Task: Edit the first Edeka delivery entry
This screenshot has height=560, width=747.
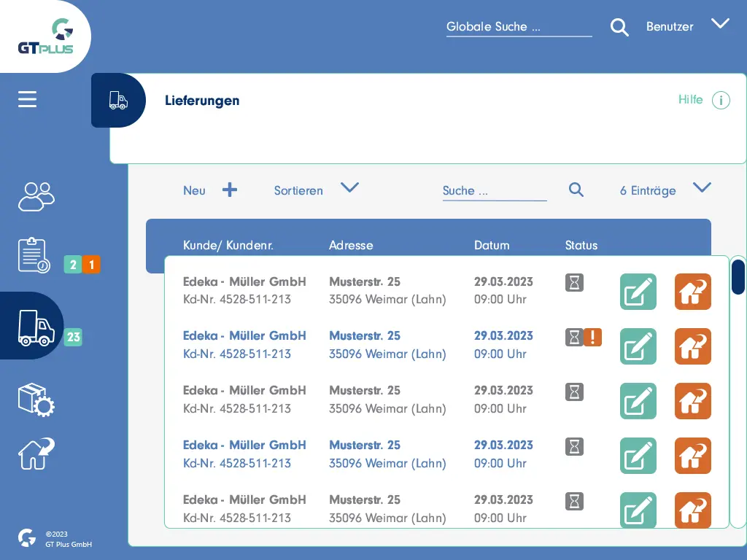Action: 638,292
